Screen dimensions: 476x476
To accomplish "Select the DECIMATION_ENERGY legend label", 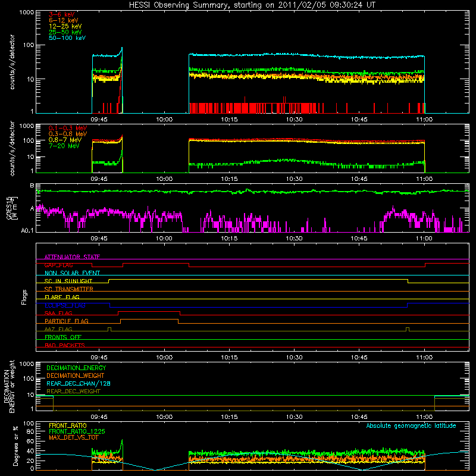I will [76, 368].
